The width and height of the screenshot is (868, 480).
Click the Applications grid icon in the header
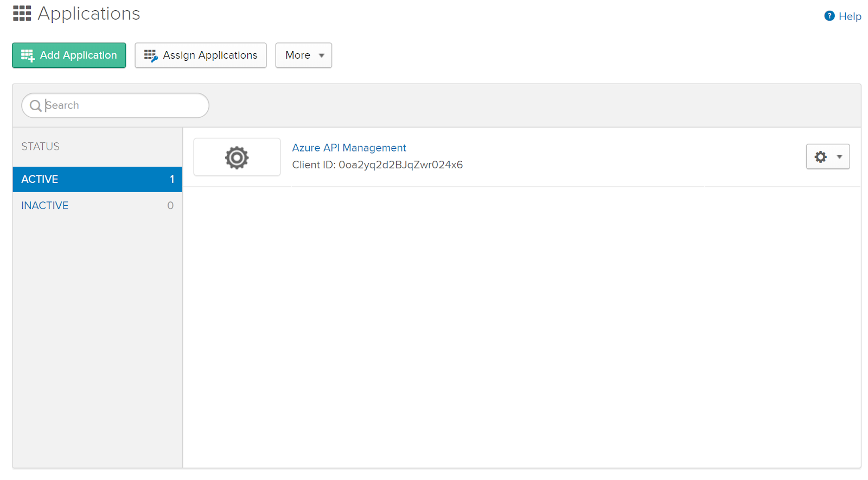22,14
